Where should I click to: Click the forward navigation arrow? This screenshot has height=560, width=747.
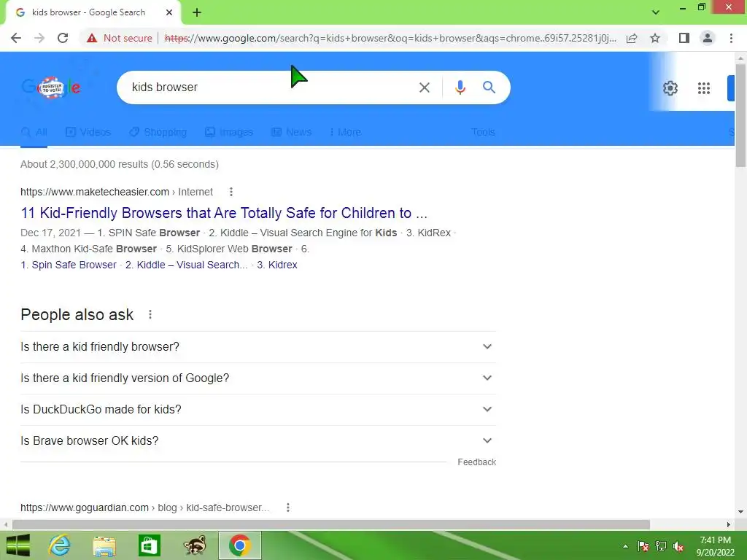pos(39,38)
